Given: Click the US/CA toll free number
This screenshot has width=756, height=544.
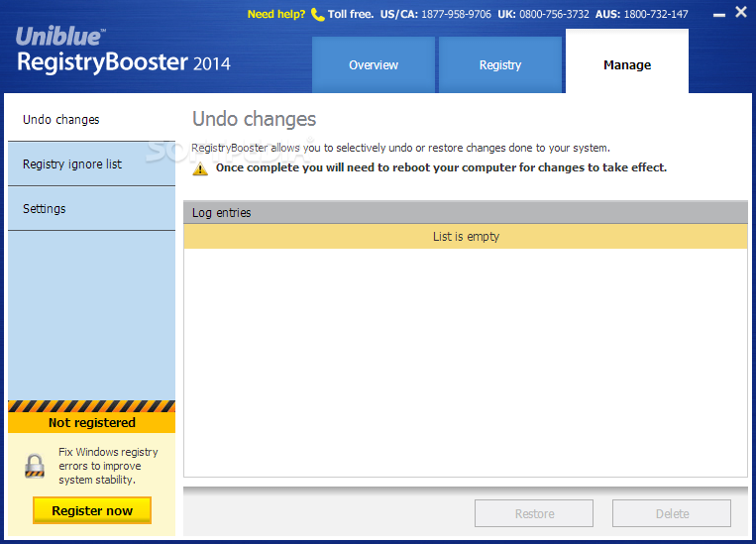Looking at the screenshot, I should point(456,15).
